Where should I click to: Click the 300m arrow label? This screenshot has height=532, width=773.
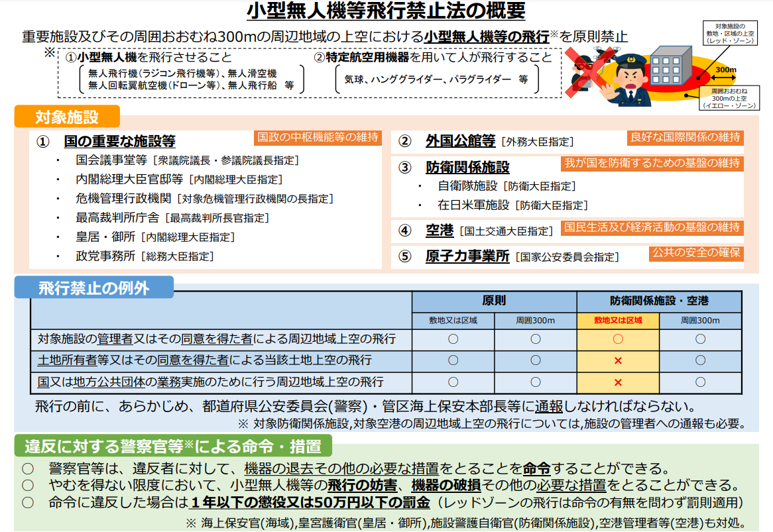725,69
